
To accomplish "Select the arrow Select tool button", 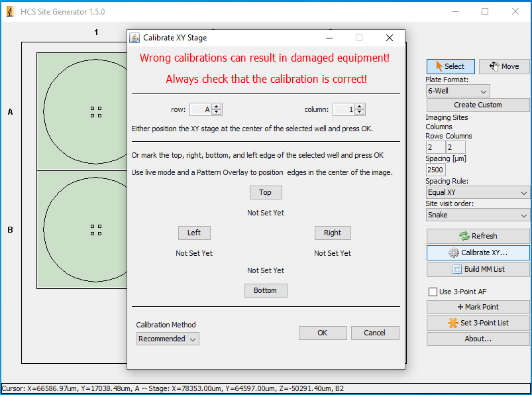I will click(451, 66).
